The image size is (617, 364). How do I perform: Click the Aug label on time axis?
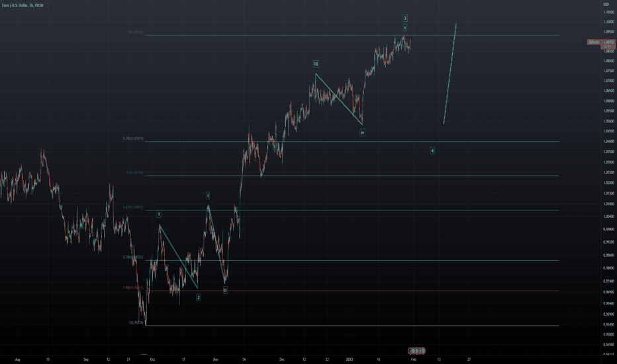17,359
